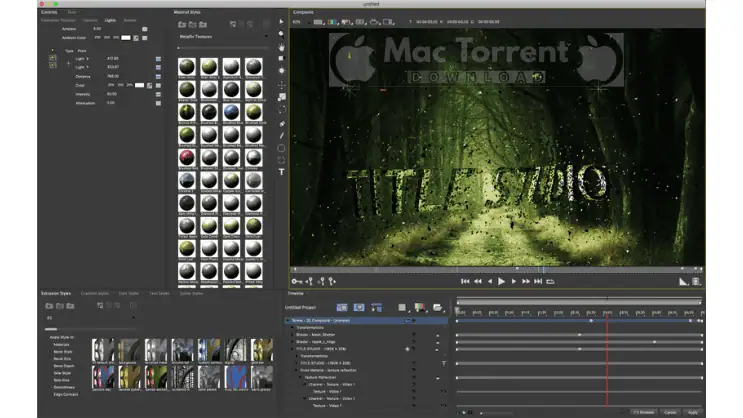Click the channels RGB icon in Composite toolbar
The image size is (743, 418).
tap(333, 22)
